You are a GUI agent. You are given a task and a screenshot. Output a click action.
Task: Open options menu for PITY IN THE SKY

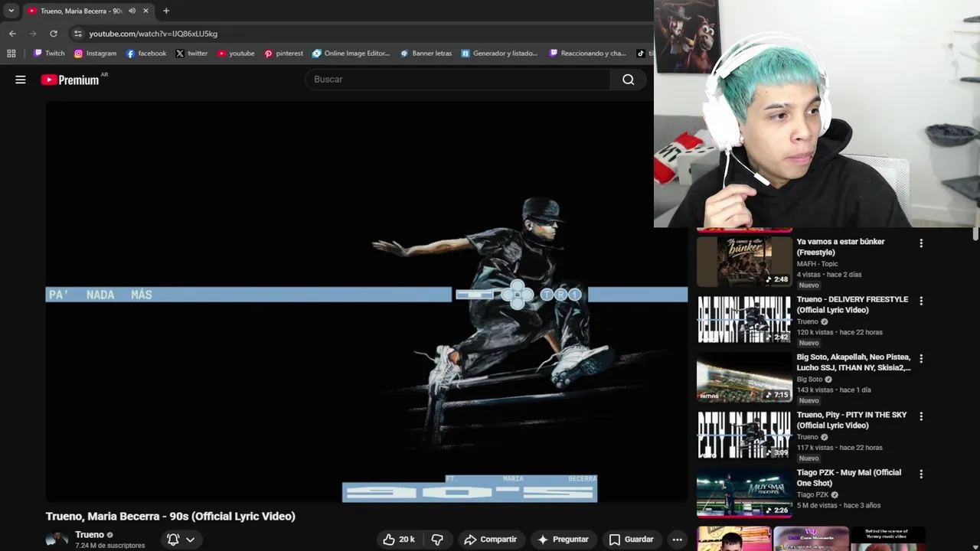pyautogui.click(x=921, y=416)
